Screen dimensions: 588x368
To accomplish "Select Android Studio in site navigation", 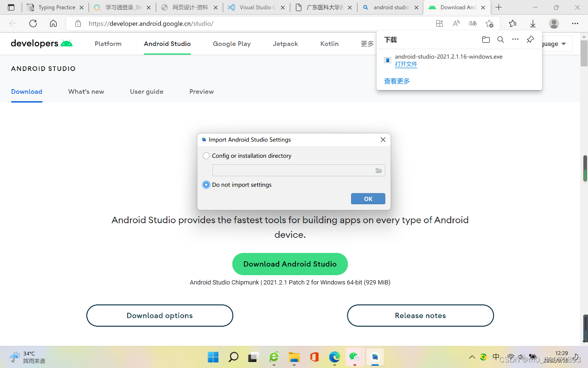I will pos(167,44).
